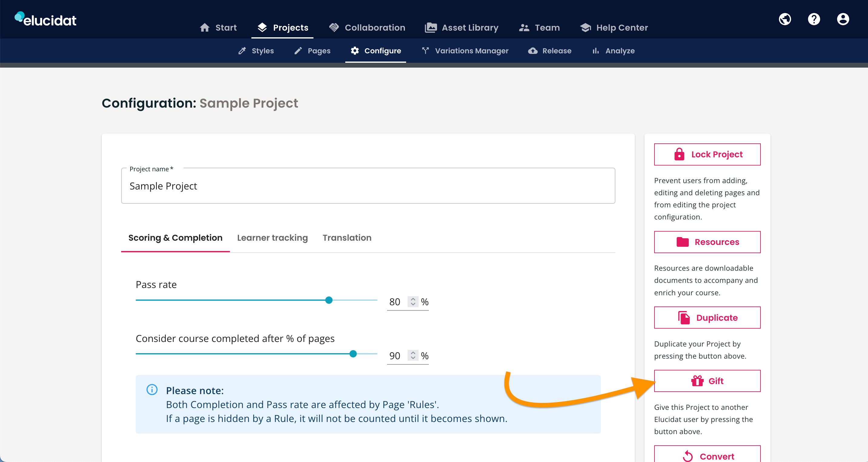Click the Convert rotate arrow icon
868x462 pixels.
coord(688,456)
